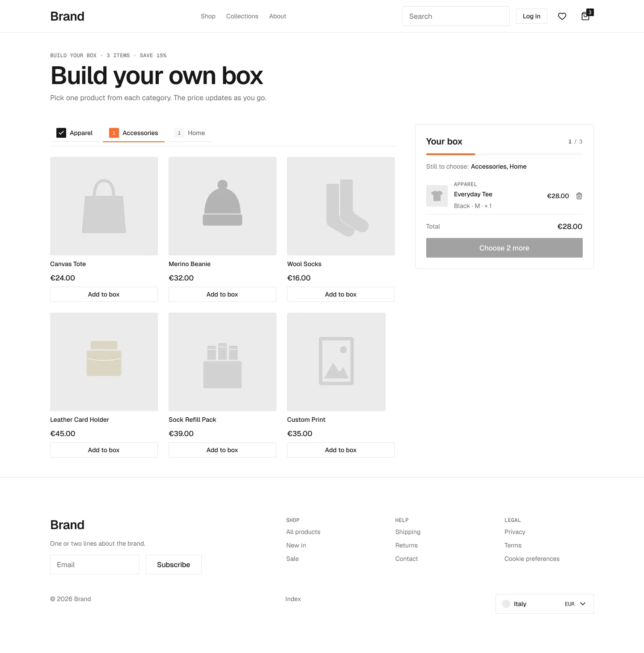Viewport: 644px width, 653px height.
Task: Open the Shop navigation menu
Action: coord(208,16)
